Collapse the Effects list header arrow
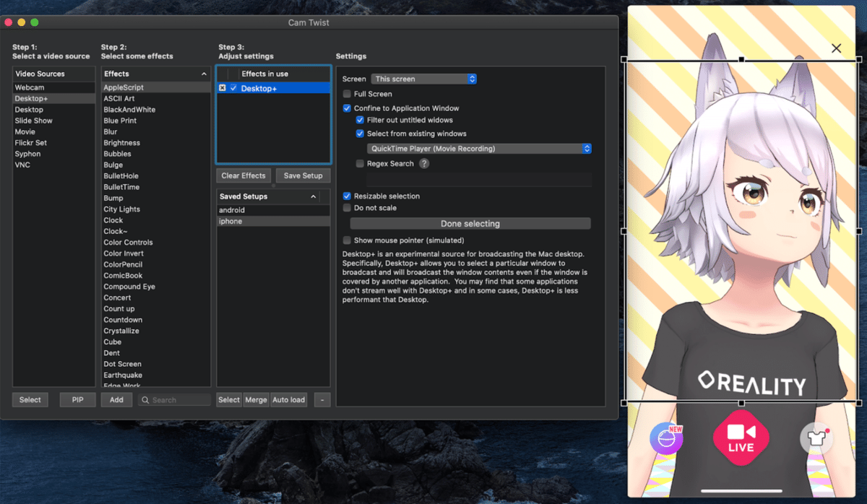 pyautogui.click(x=204, y=74)
